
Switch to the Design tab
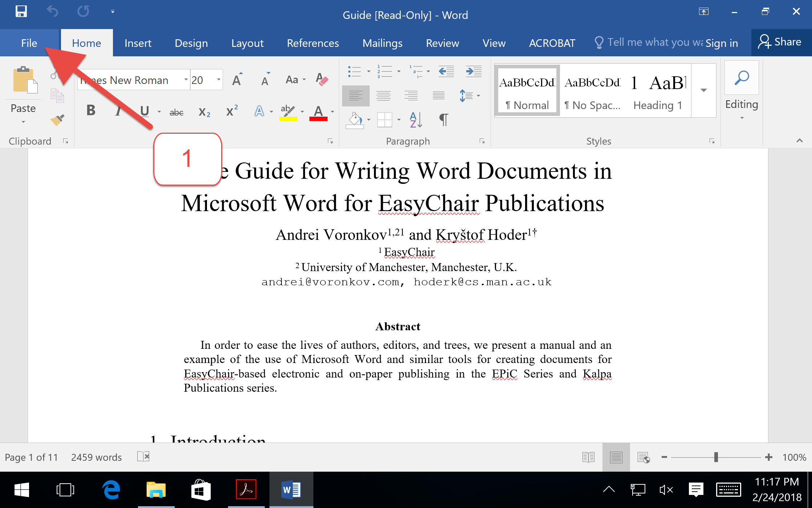point(191,43)
